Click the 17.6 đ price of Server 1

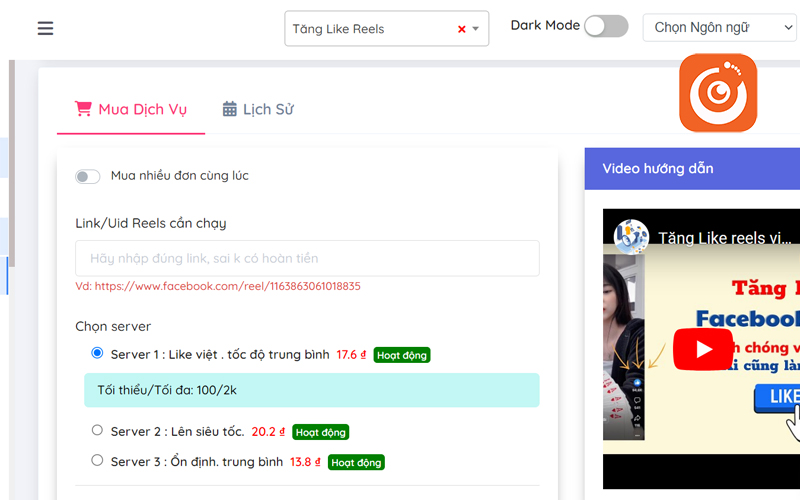[351, 355]
